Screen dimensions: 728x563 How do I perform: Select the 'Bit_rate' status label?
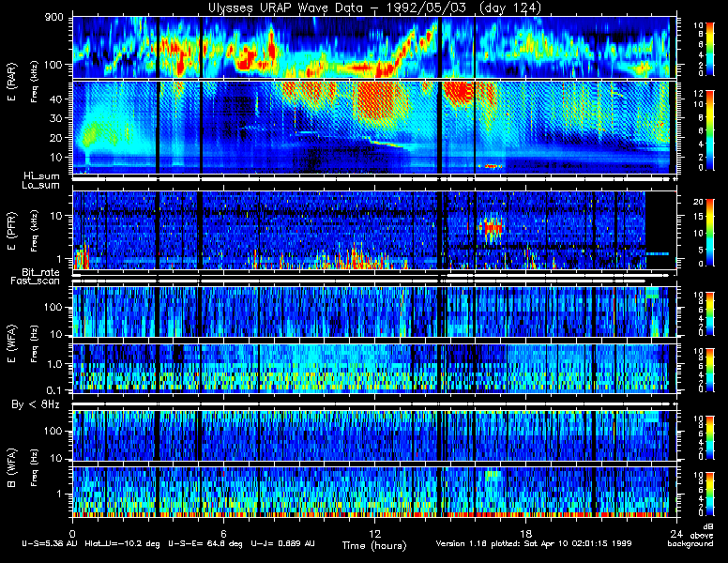tap(41, 272)
